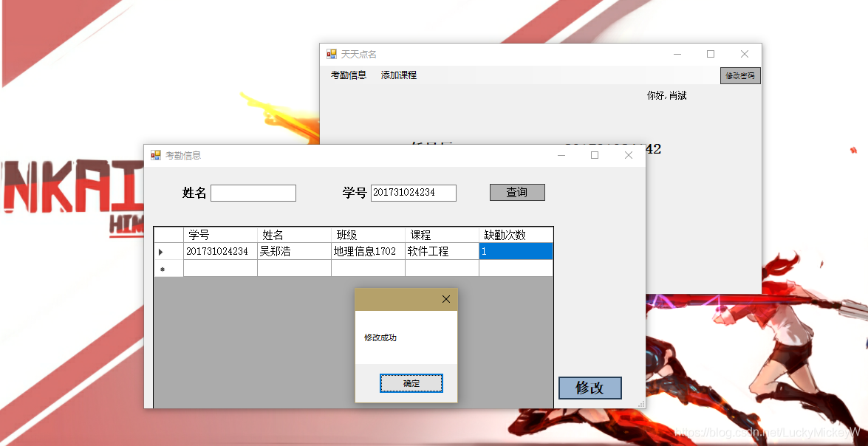Open the 添加课程 menu
This screenshot has width=868, height=446.
tap(397, 75)
